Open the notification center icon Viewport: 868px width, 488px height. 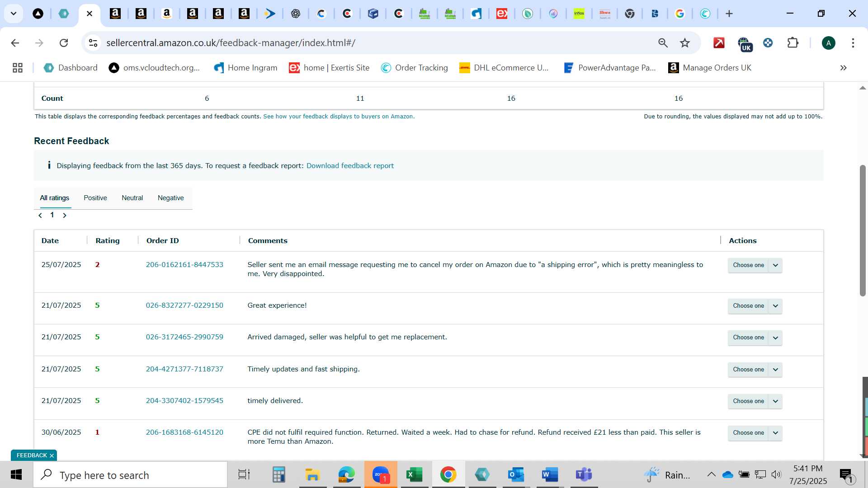point(846,475)
